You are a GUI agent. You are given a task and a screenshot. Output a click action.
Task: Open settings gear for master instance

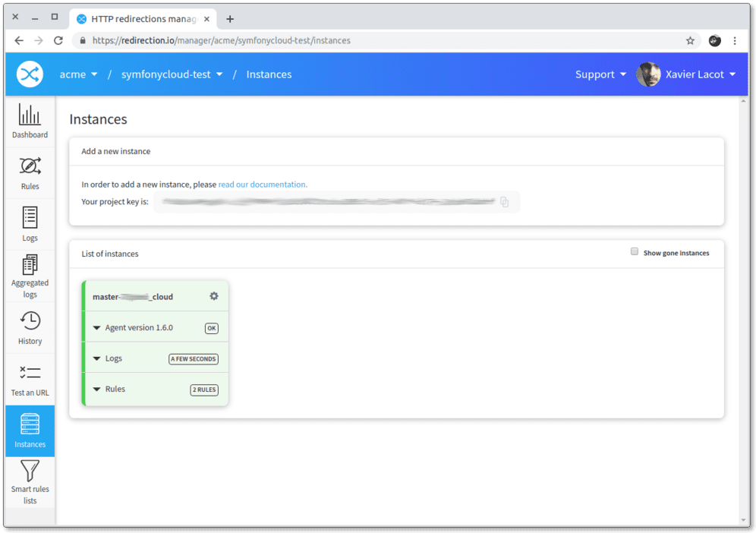(x=214, y=296)
